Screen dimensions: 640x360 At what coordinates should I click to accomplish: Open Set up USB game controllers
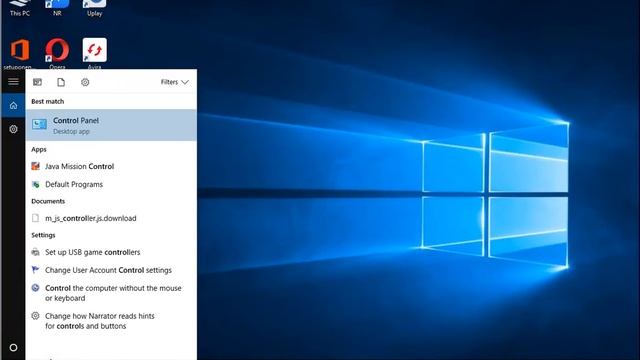111,252
